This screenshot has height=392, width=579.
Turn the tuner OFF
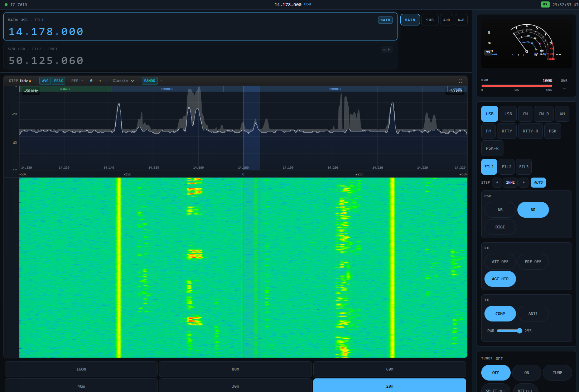496,373
